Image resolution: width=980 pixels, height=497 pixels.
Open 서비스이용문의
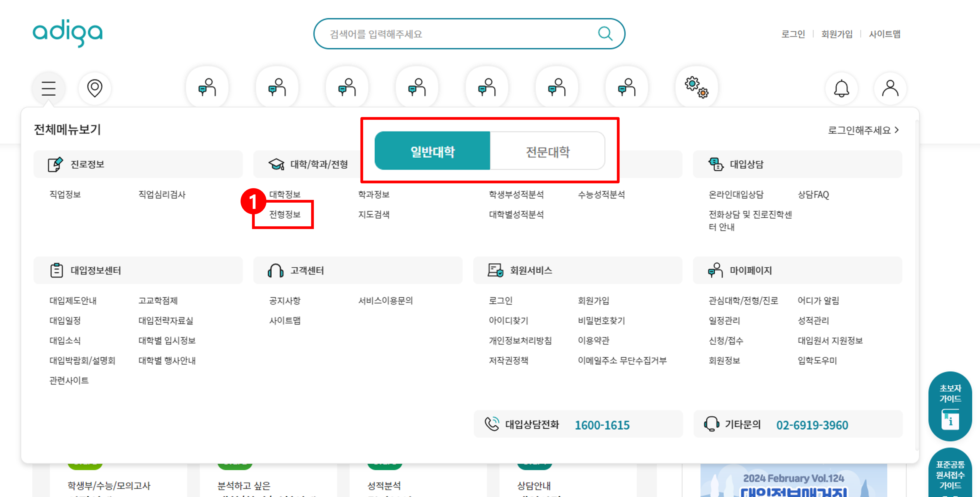pyautogui.click(x=386, y=300)
